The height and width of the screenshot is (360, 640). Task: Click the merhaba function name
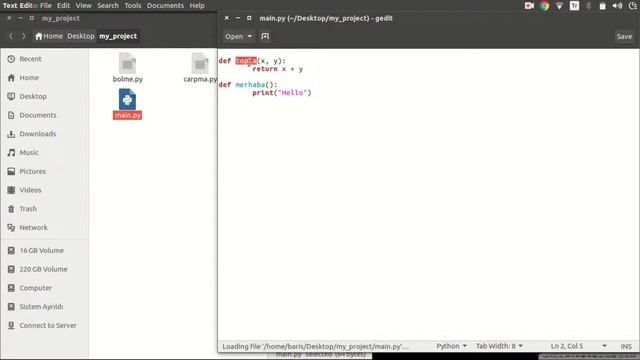tap(250, 84)
